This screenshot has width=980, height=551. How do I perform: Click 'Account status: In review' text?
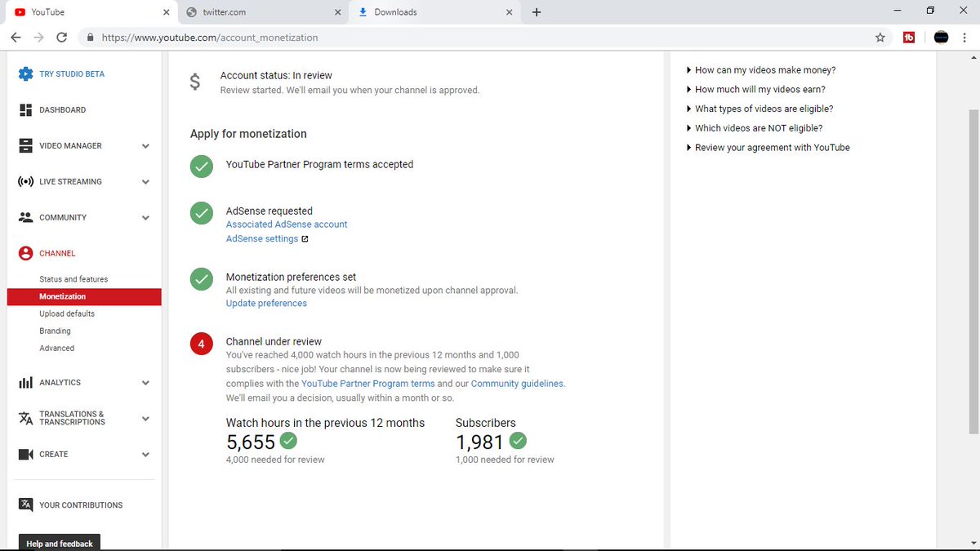[276, 75]
